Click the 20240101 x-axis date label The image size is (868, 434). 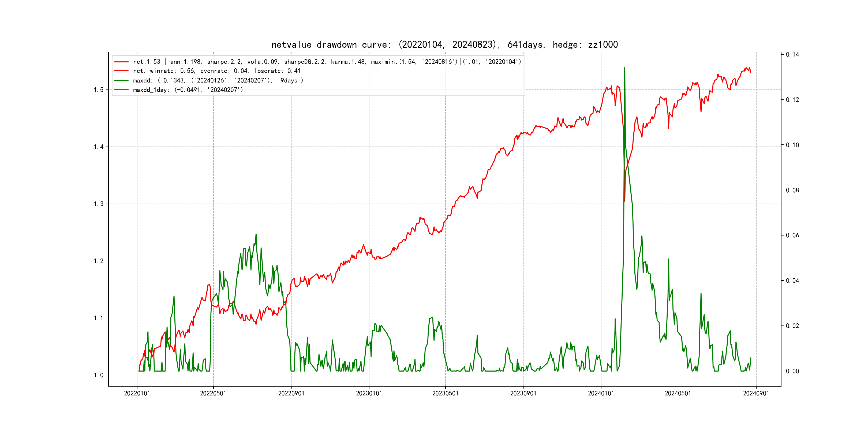pos(601,393)
